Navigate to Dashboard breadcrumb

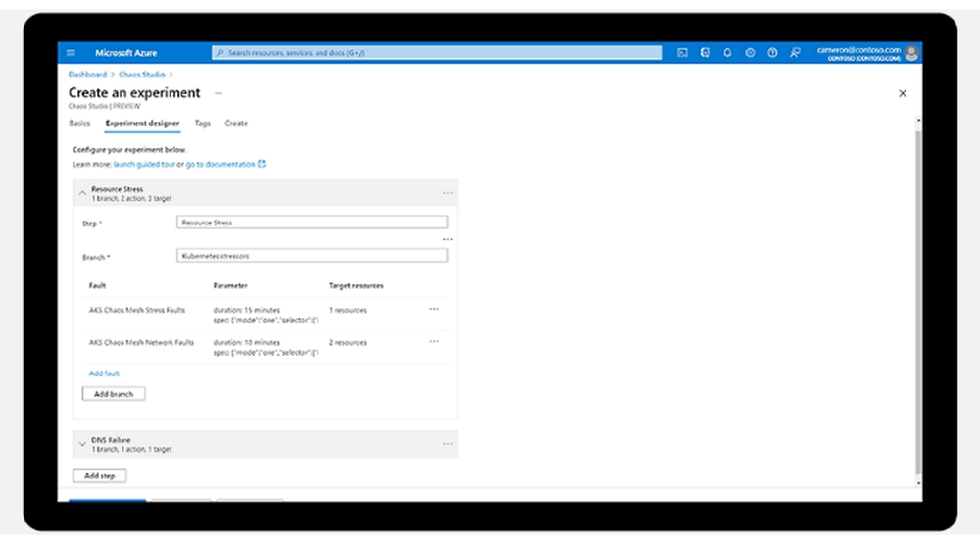tap(87, 75)
